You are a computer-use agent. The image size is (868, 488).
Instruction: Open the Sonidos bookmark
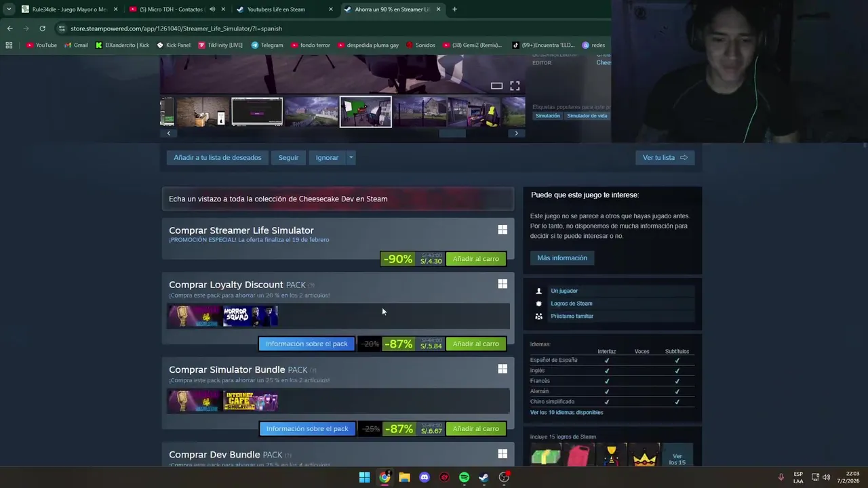tap(420, 45)
